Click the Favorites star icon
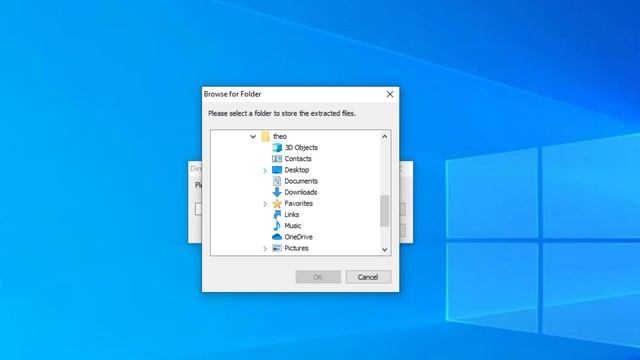Screen dimensions: 640x360 coord(277,203)
